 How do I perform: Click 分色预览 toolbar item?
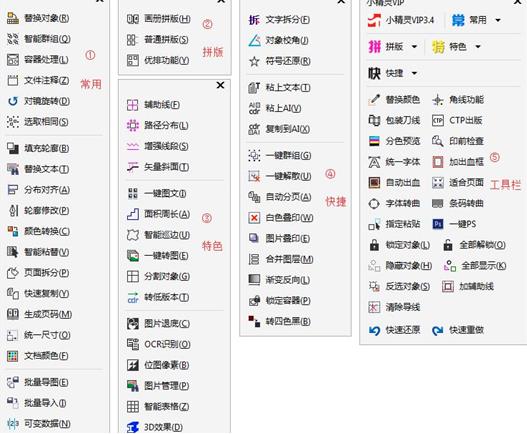click(x=394, y=141)
